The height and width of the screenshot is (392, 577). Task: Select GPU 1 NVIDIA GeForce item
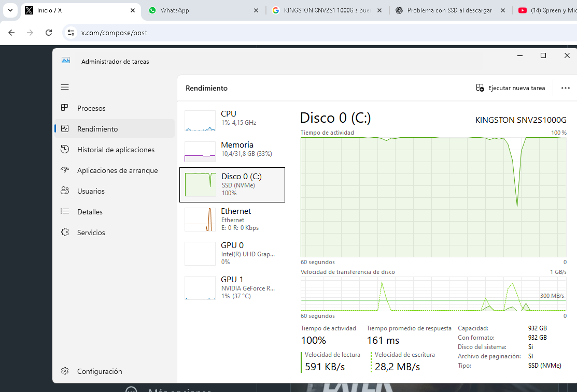coord(232,287)
